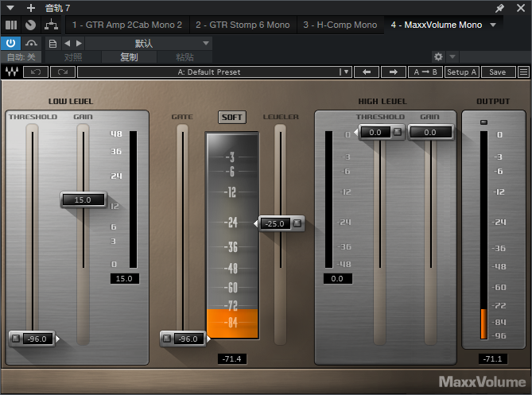
Task: Click the Waves Save button
Action: (x=498, y=72)
